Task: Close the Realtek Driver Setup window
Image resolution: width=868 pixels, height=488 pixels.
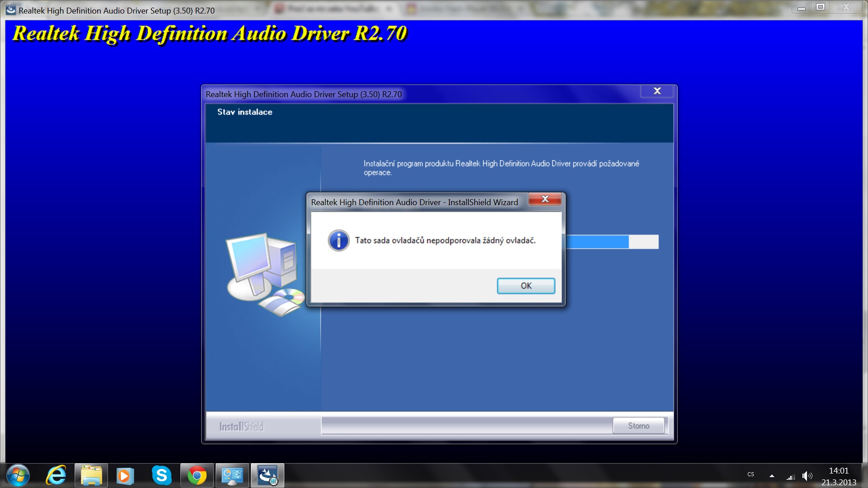Action: pos(657,91)
